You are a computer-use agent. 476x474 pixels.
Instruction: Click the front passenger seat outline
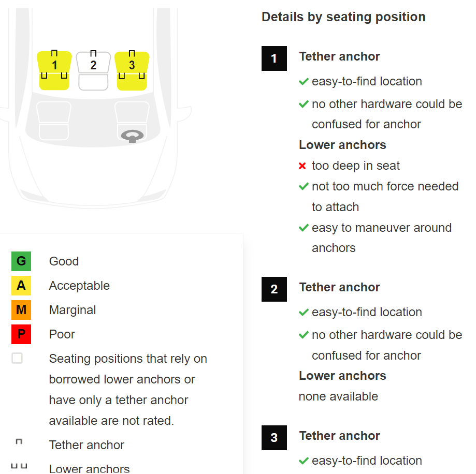[54, 121]
